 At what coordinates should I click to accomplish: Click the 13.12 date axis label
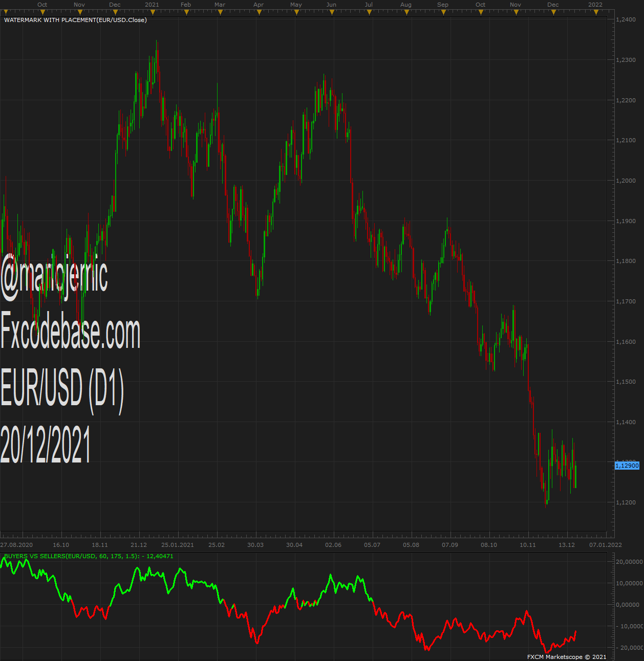click(x=567, y=545)
